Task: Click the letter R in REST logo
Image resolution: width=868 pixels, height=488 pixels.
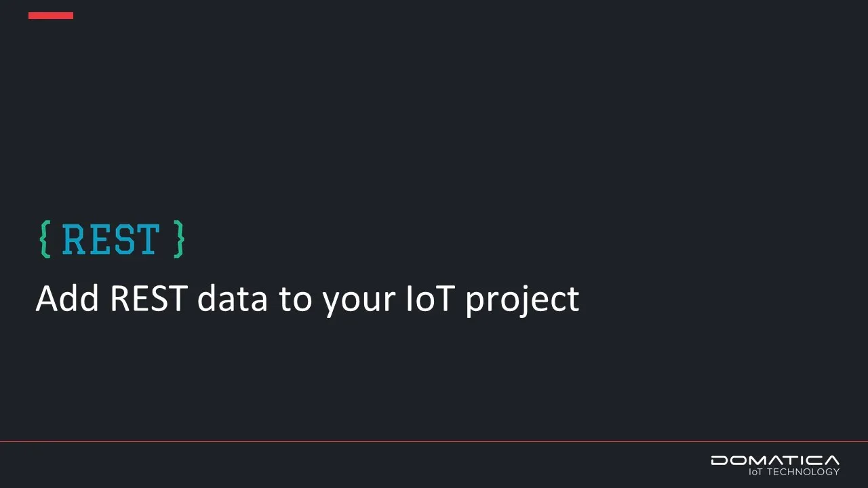Action: pyautogui.click(x=73, y=240)
